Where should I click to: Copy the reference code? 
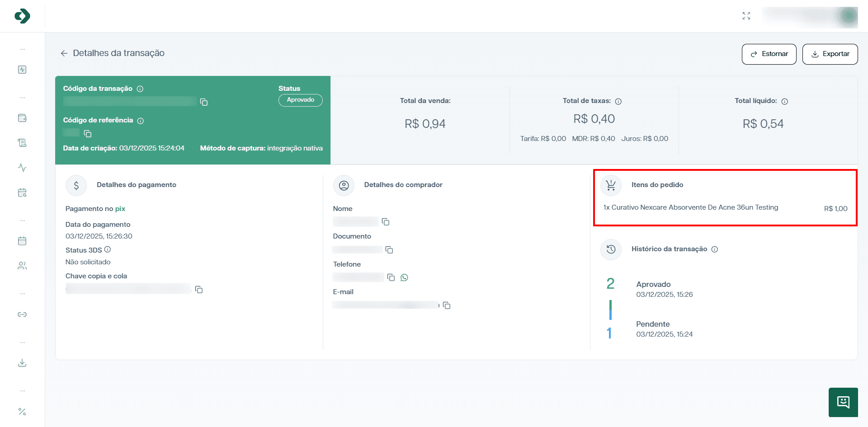[88, 133]
